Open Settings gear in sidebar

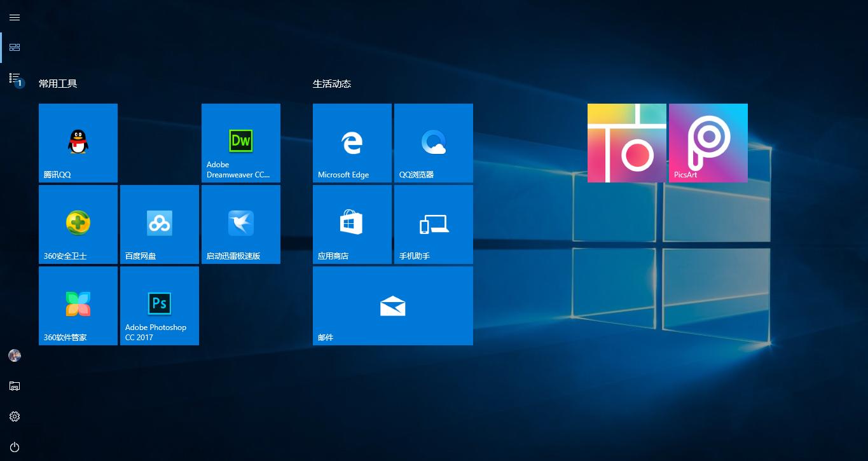pos(15,416)
